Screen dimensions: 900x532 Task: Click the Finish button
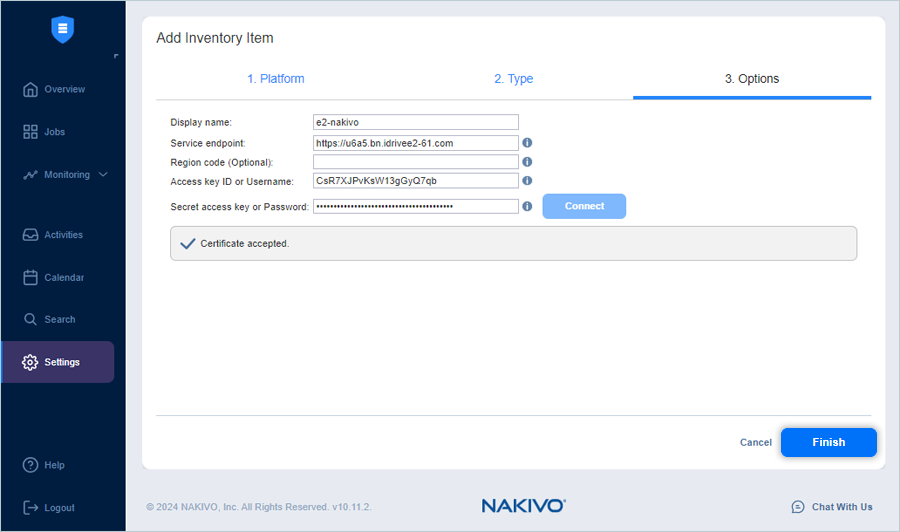pyautogui.click(x=828, y=442)
